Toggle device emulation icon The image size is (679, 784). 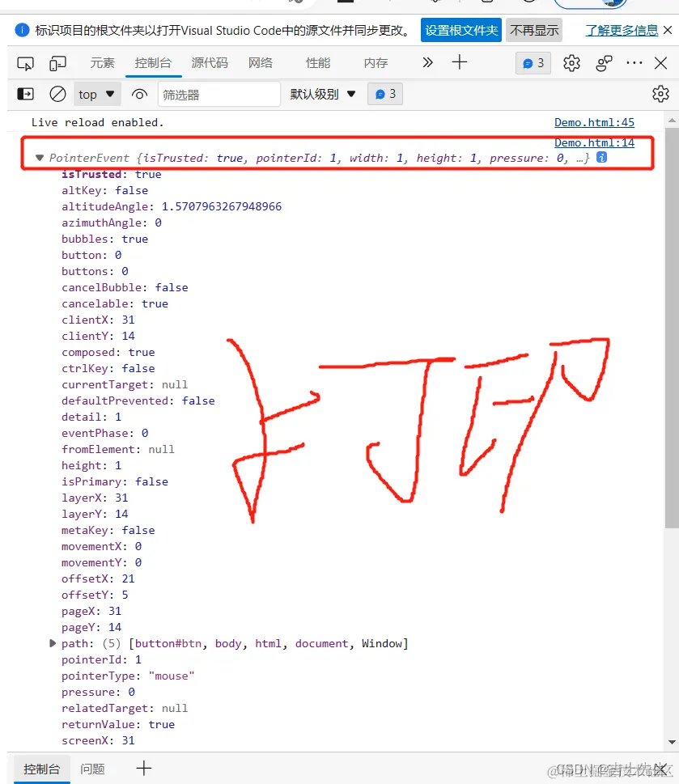57,63
